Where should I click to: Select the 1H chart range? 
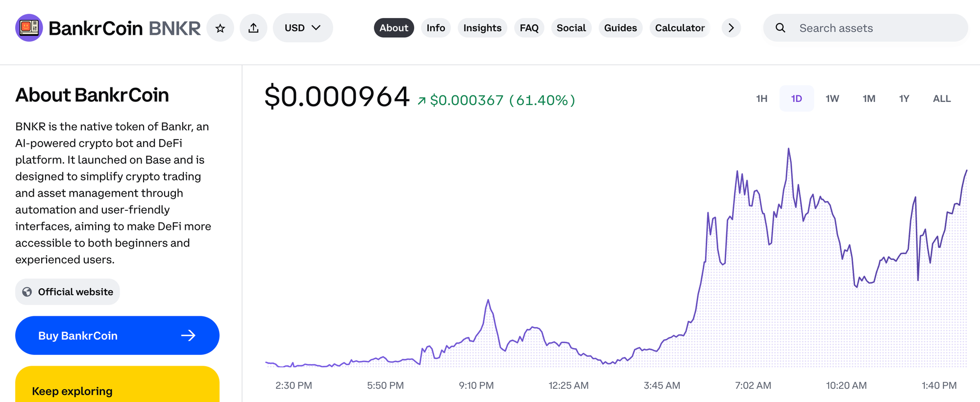click(x=761, y=99)
